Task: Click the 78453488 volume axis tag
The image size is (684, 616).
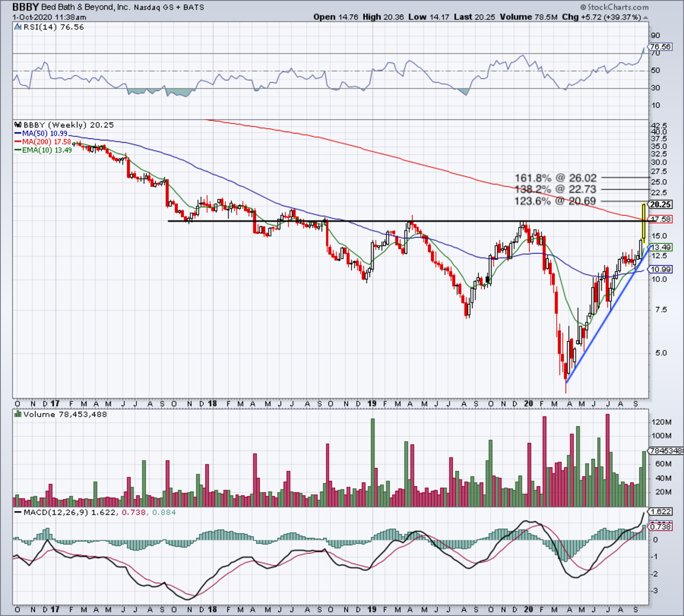Action: (x=666, y=451)
